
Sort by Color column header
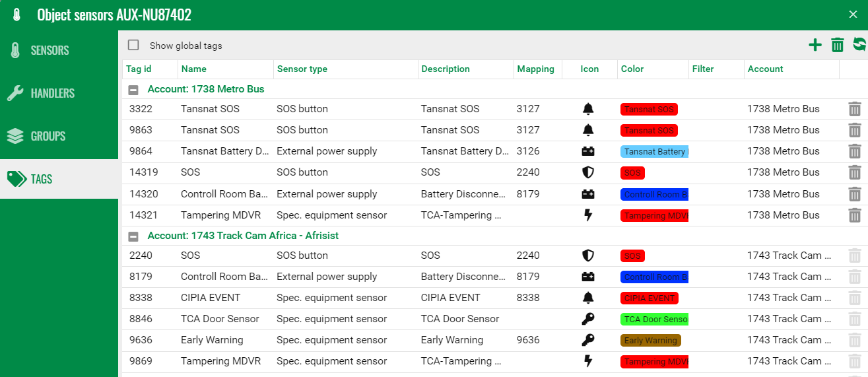pyautogui.click(x=632, y=69)
